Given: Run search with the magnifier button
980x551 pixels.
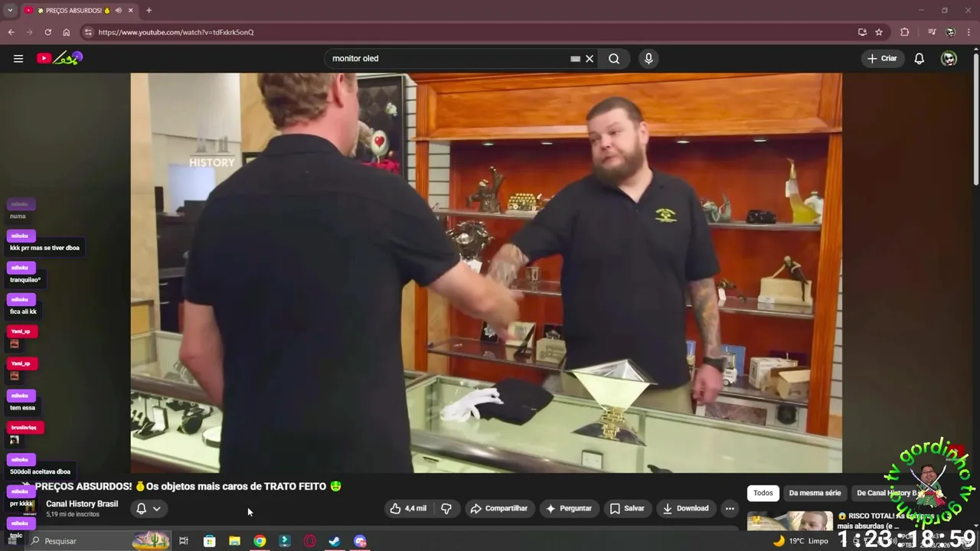Looking at the screenshot, I should coord(614,58).
